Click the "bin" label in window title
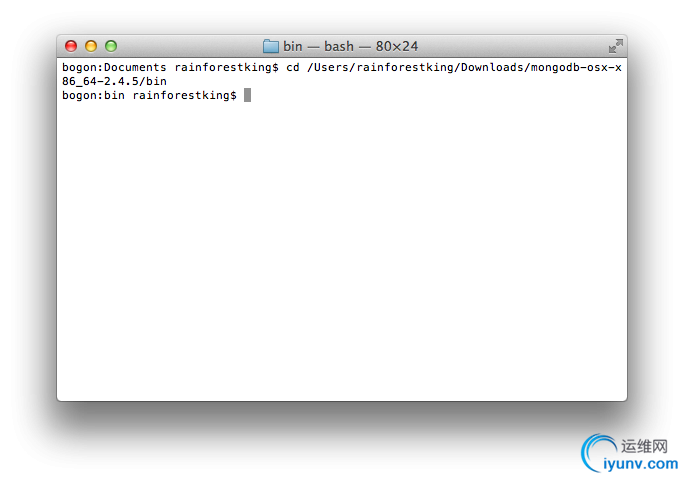The image size is (684, 480). coord(293,46)
